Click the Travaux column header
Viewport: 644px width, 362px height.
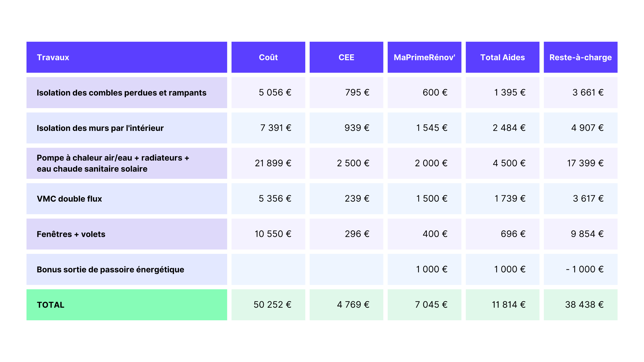point(127,57)
